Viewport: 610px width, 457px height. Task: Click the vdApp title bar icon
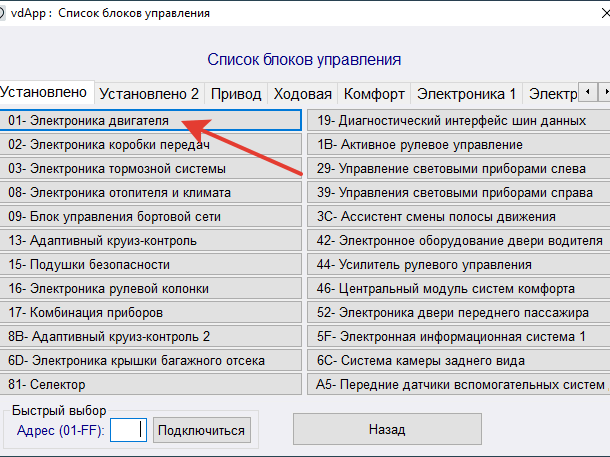(x=1, y=13)
